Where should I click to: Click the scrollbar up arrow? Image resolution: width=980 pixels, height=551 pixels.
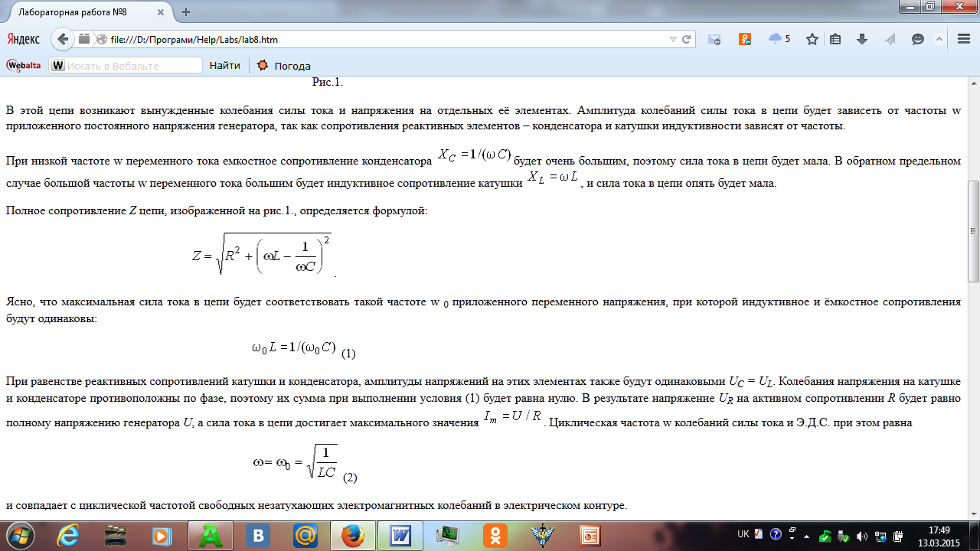pos(973,83)
